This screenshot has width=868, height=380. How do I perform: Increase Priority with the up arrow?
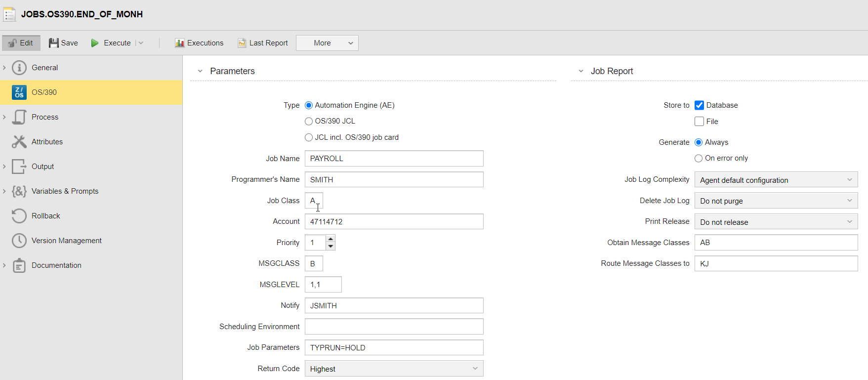pos(331,239)
